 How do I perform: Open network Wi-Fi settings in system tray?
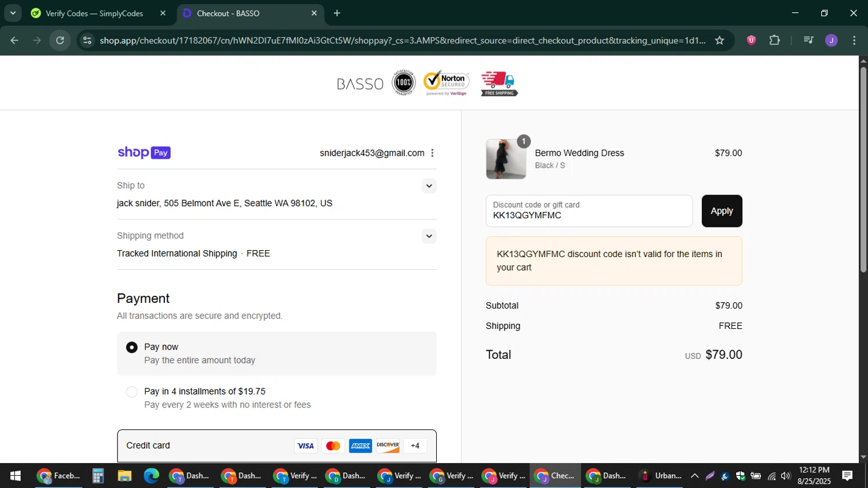pyautogui.click(x=771, y=476)
